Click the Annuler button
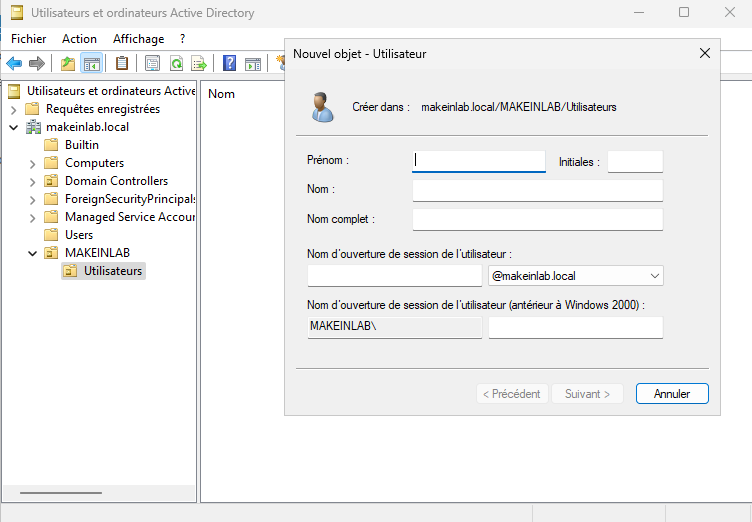752x522 pixels. [671, 394]
